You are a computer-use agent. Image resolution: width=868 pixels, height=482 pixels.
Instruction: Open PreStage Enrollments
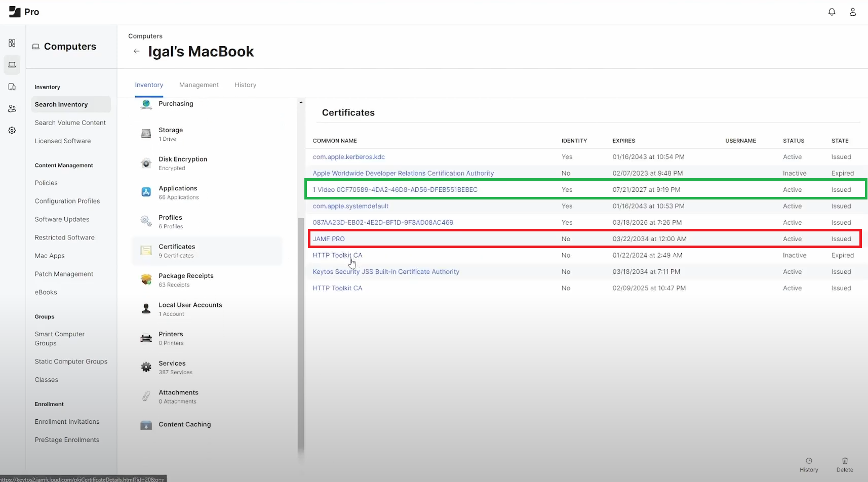coord(67,440)
